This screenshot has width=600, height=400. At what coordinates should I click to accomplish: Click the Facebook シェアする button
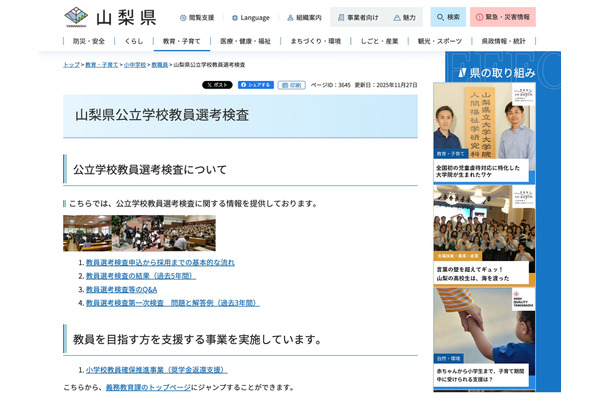click(256, 85)
